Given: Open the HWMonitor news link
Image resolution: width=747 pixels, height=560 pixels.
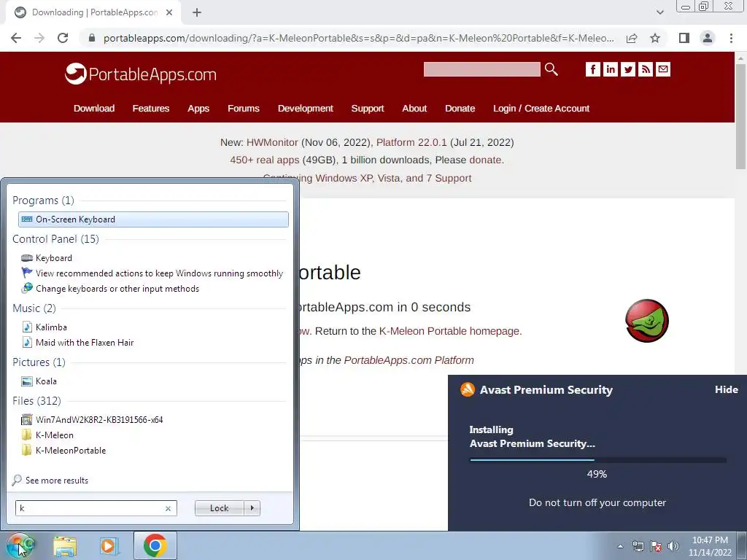Looking at the screenshot, I should (x=272, y=142).
